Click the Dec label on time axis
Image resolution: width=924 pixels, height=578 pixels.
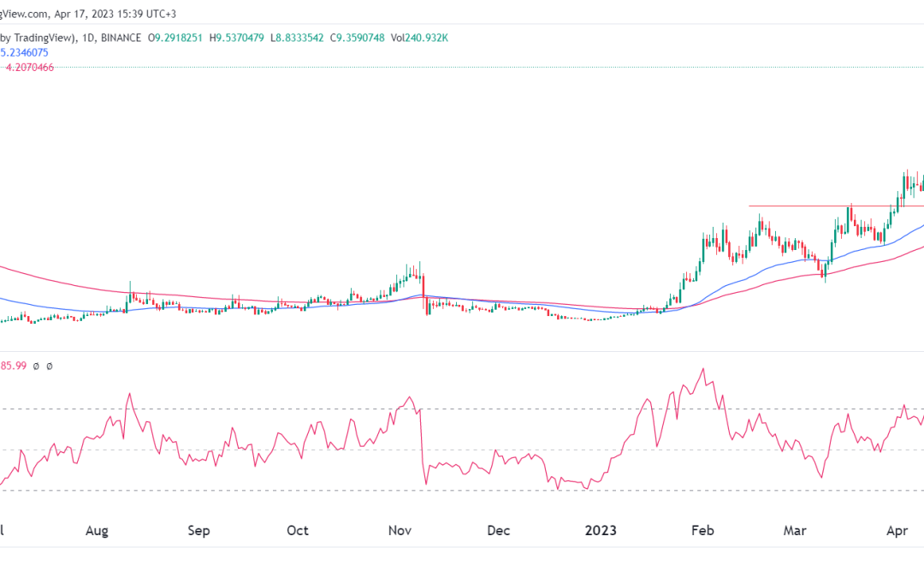tap(498, 531)
